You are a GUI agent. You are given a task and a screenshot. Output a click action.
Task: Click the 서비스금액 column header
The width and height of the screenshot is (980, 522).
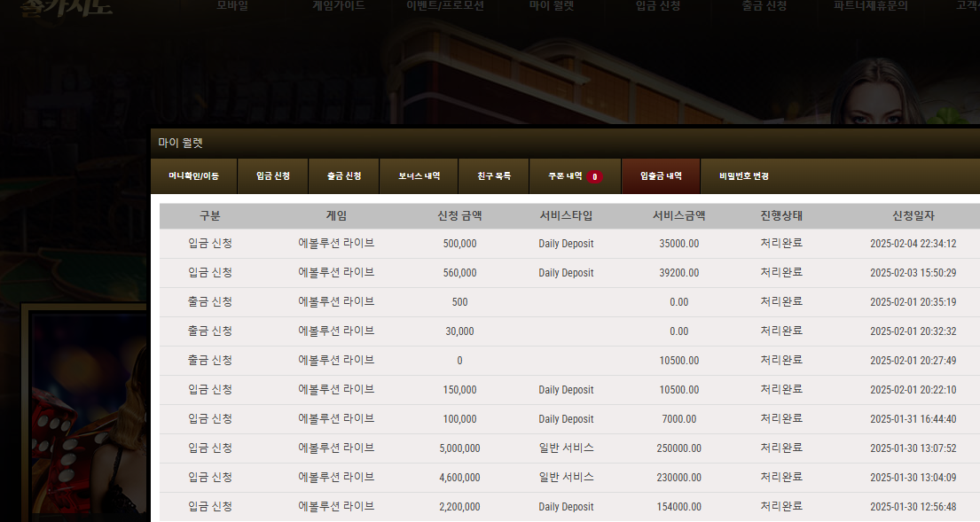pos(678,215)
